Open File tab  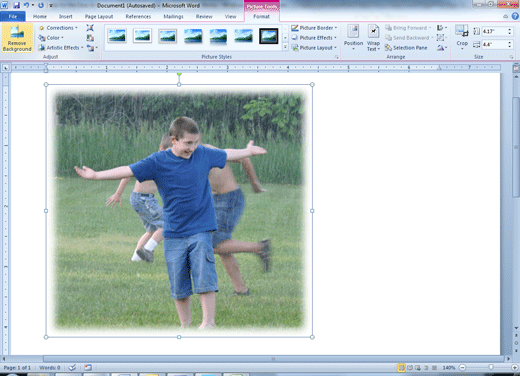pyautogui.click(x=13, y=16)
